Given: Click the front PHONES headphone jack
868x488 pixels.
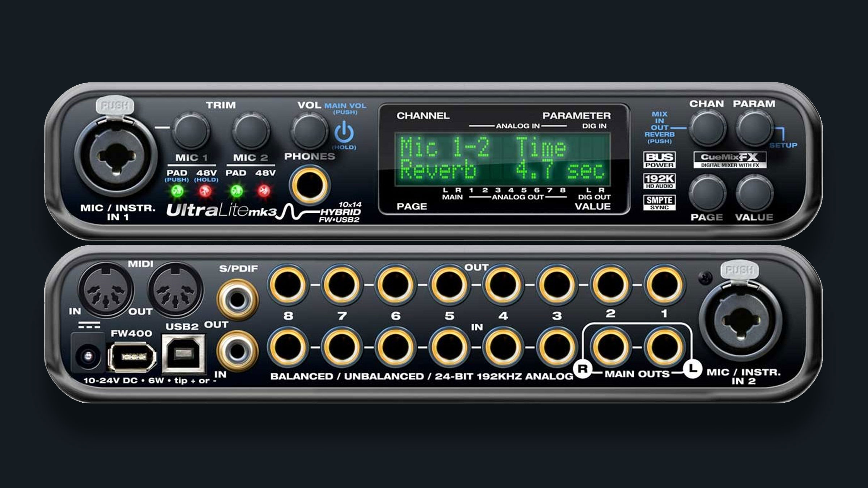Looking at the screenshot, I should 310,185.
